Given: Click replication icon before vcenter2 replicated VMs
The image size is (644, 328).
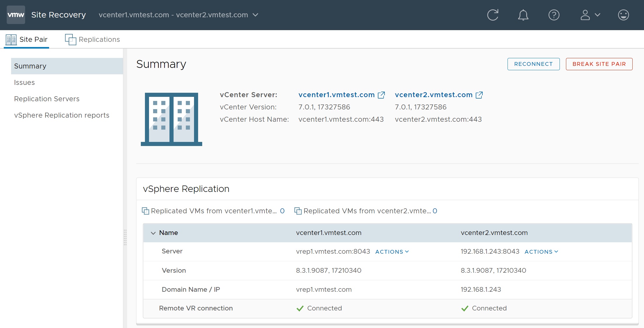Looking at the screenshot, I should (x=298, y=211).
